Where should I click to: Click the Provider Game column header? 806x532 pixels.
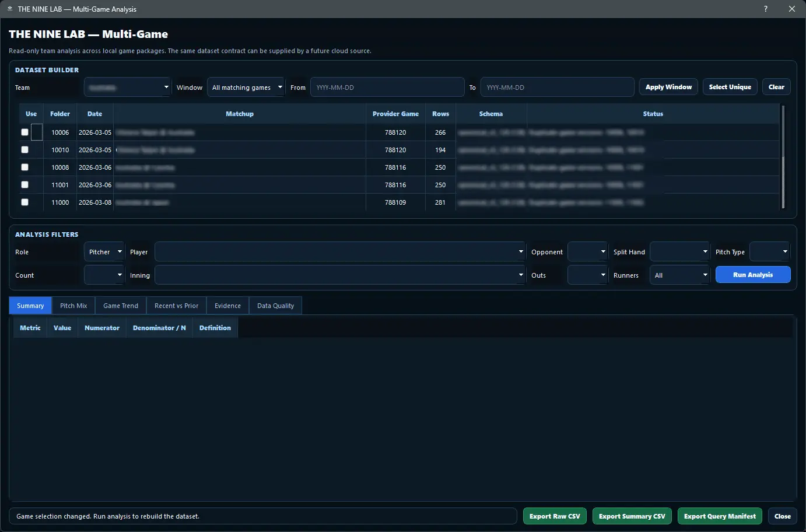pos(395,114)
